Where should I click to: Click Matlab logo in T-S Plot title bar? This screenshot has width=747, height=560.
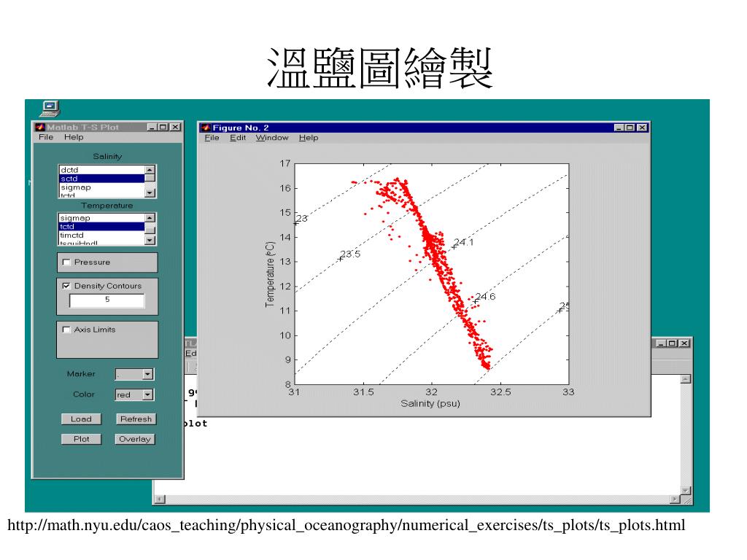40,127
